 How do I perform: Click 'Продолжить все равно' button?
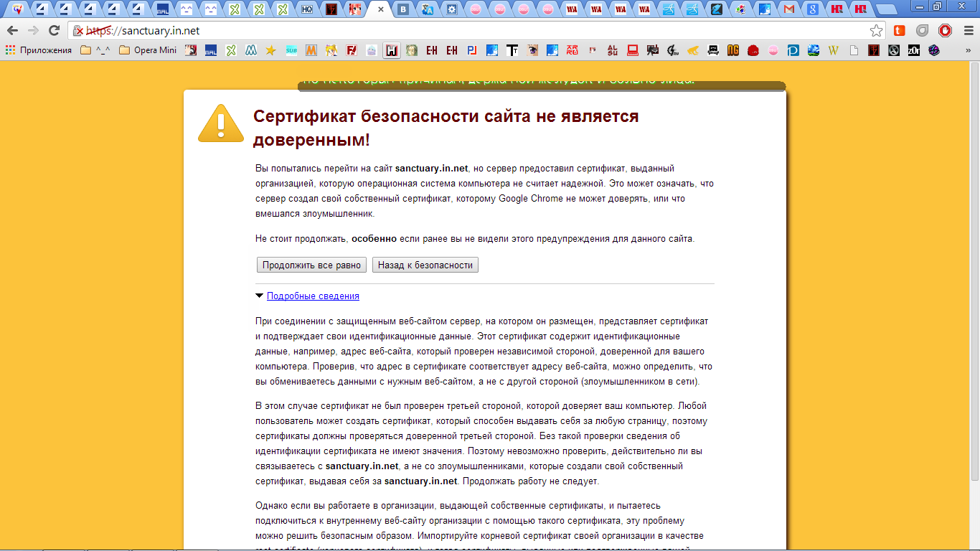click(311, 265)
